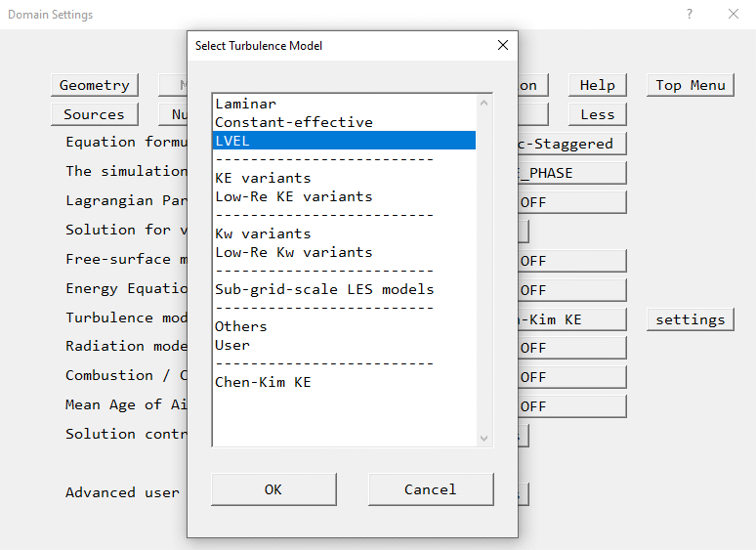This screenshot has height=550, width=756.
Task: Close the Select Turbulence Model dialog
Action: click(503, 45)
